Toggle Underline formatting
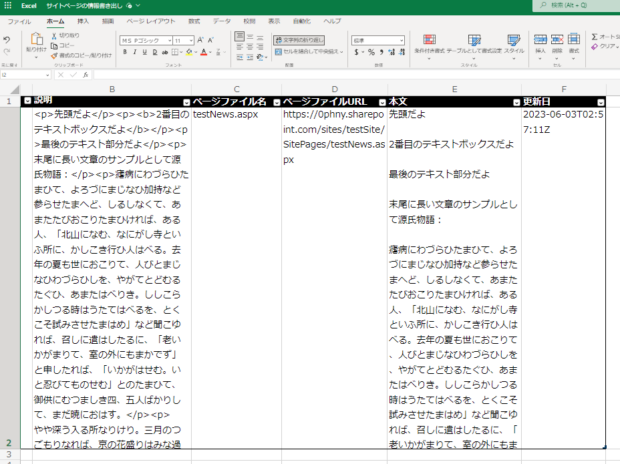 click(145, 52)
